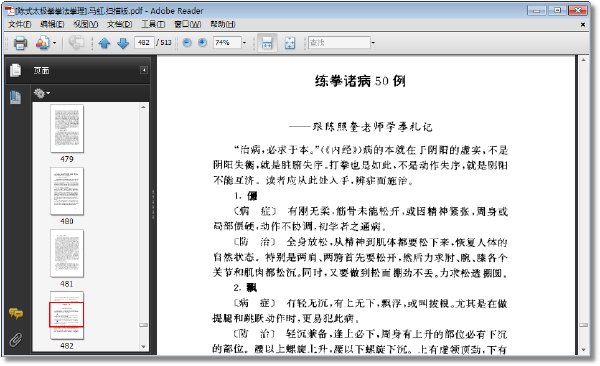Enable fit-width scrolling mode icon
Screen dimensions: 600x366
(267, 43)
